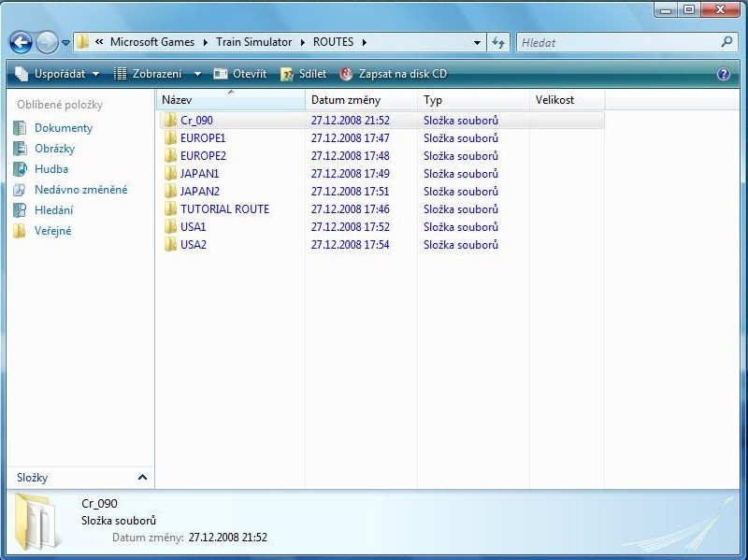
Task: Minimize the Explorer window
Action: click(667, 9)
